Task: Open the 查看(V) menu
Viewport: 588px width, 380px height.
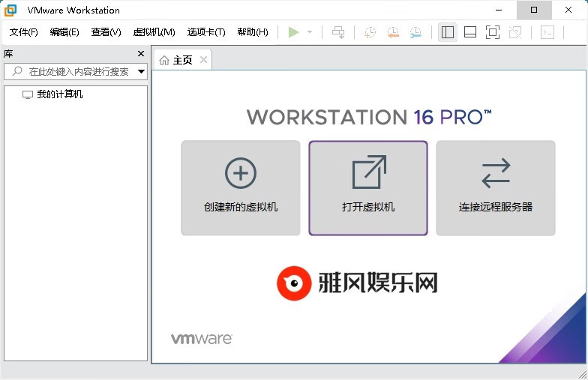Action: coord(106,32)
